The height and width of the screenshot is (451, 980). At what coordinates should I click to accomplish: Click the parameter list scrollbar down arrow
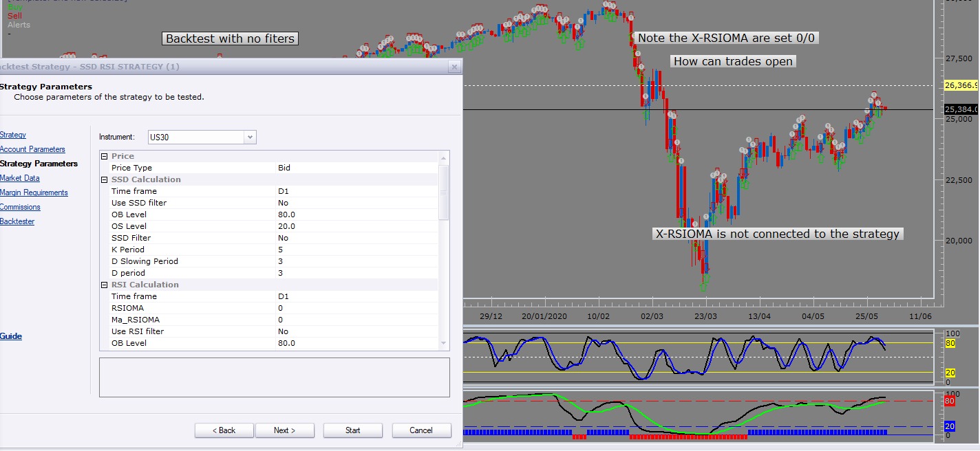click(x=444, y=344)
